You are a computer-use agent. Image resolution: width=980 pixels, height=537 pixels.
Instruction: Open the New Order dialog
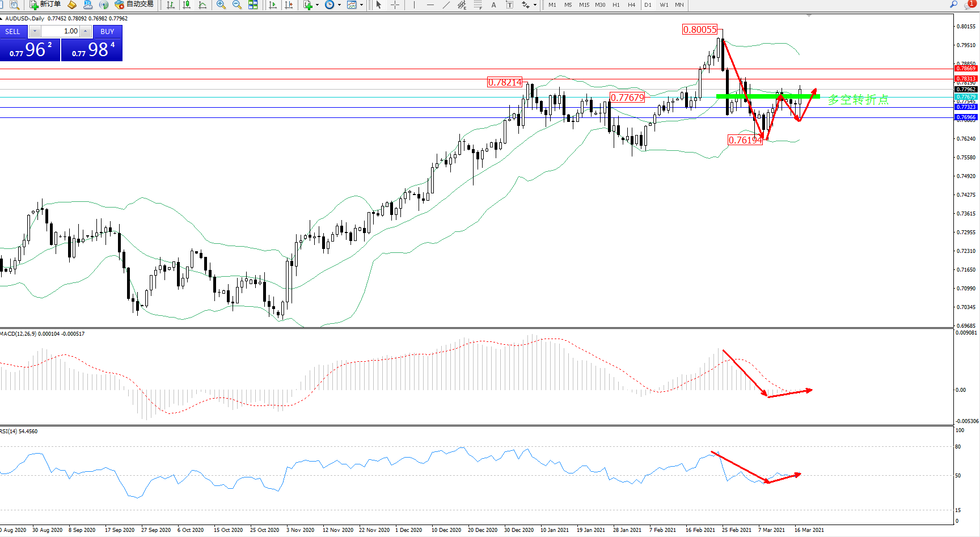(45, 5)
